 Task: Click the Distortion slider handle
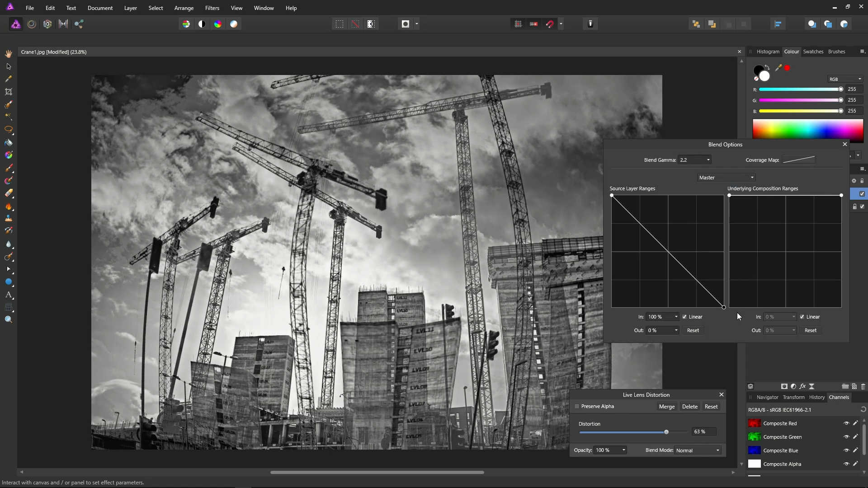click(666, 432)
